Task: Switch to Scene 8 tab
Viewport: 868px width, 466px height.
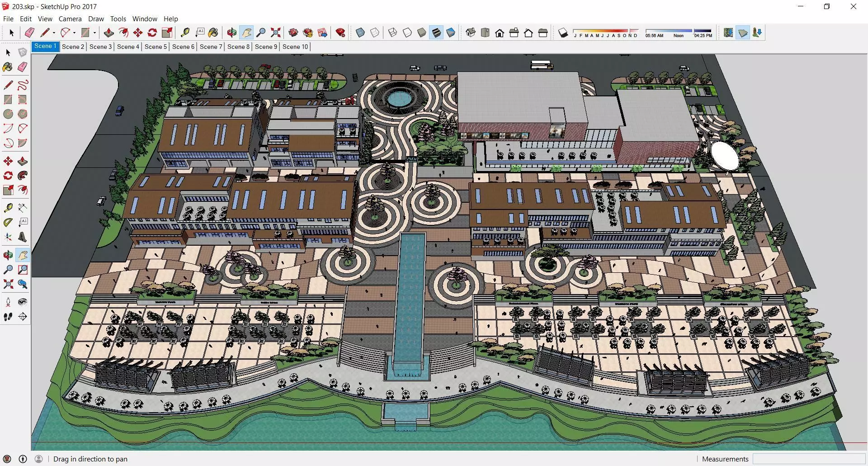Action: click(x=238, y=47)
